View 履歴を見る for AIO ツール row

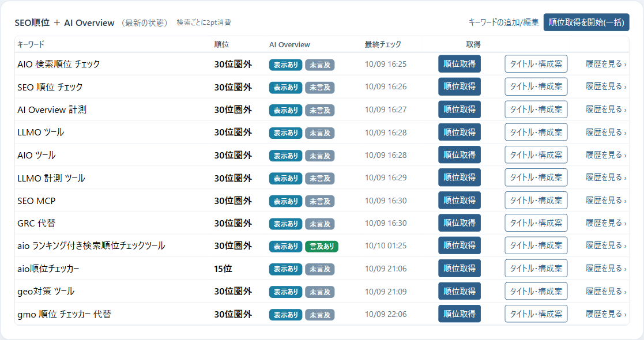[606, 155]
